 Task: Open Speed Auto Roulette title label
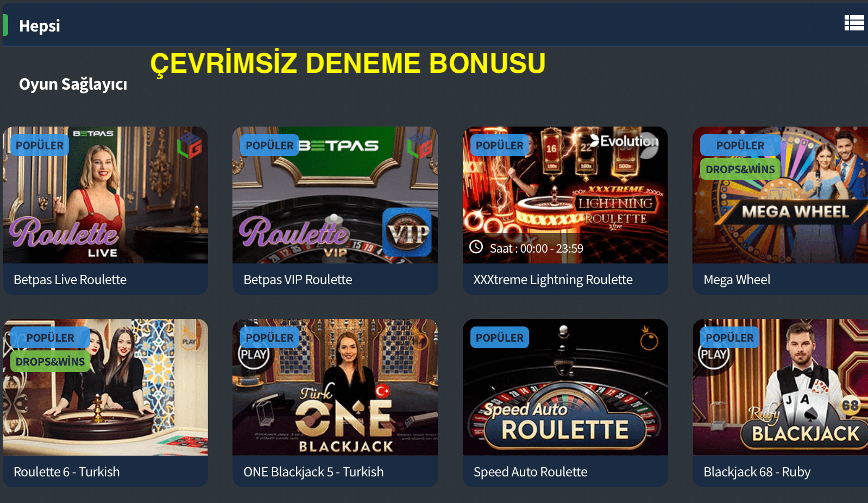click(x=531, y=472)
